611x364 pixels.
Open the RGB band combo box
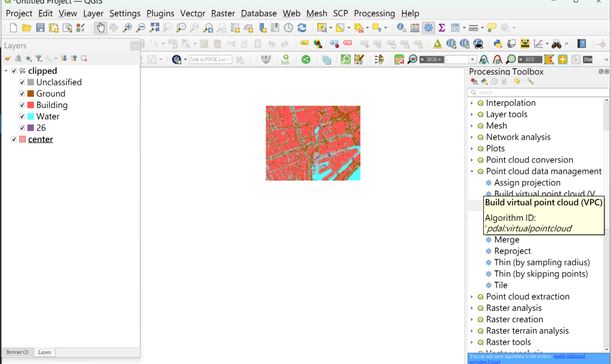[461, 59]
